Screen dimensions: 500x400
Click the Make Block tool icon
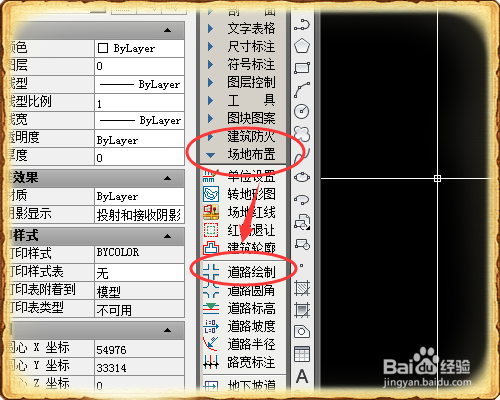pos(302,244)
